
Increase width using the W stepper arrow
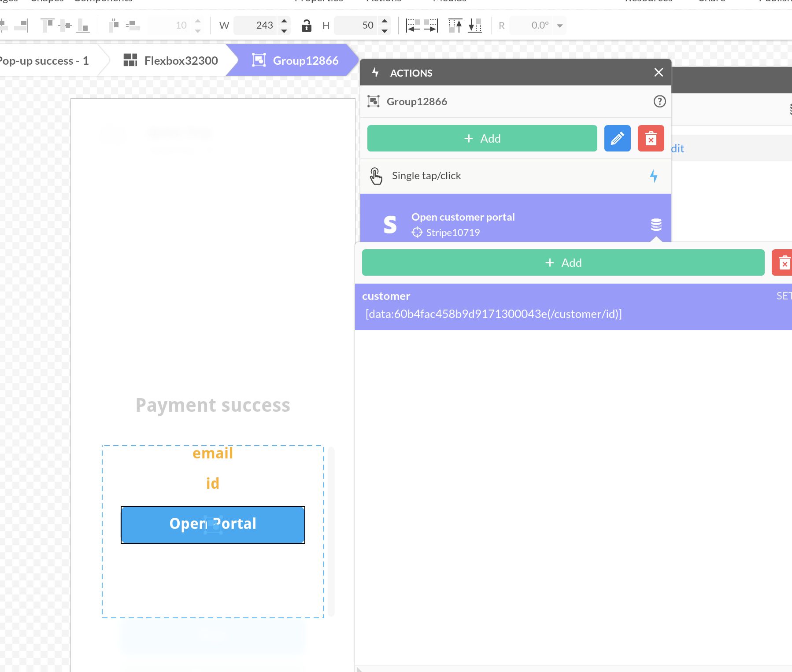point(285,21)
